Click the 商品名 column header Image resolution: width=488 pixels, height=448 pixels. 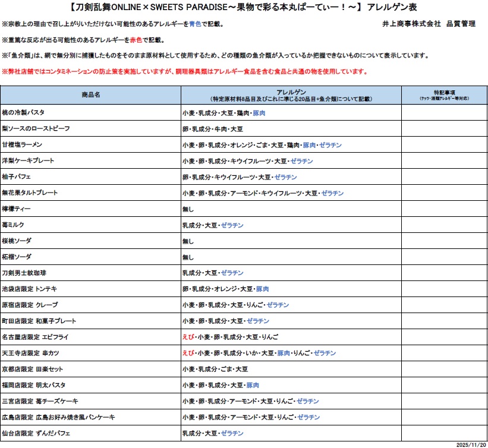pos(91,95)
